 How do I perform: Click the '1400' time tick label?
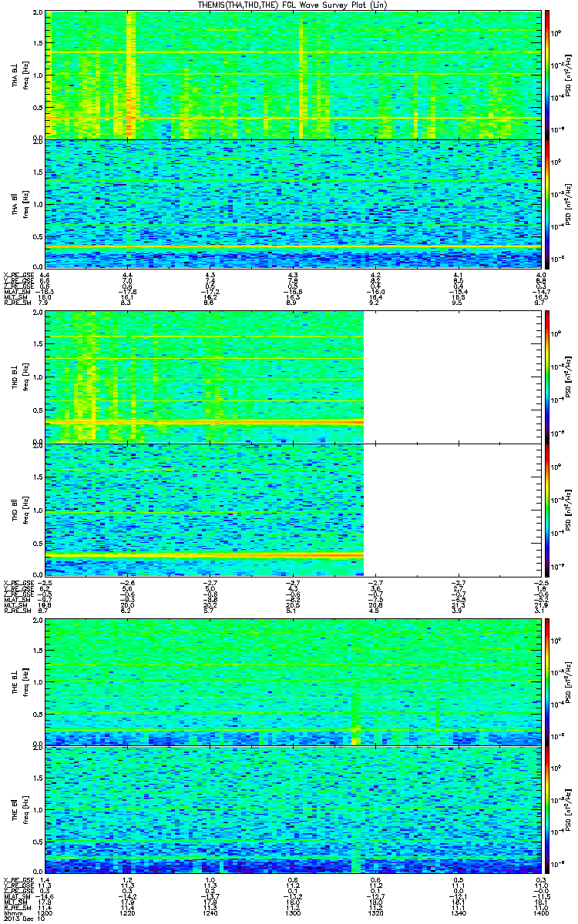coord(541,912)
